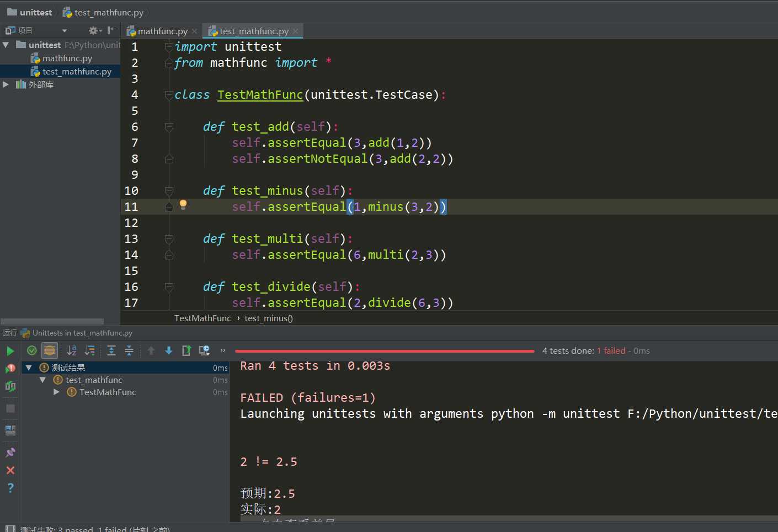
Task: Fold test_divide method at line 16
Action: 169,287
